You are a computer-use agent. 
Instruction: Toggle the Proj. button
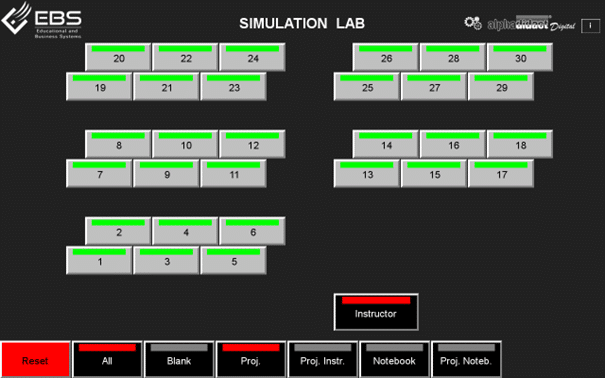point(251,359)
